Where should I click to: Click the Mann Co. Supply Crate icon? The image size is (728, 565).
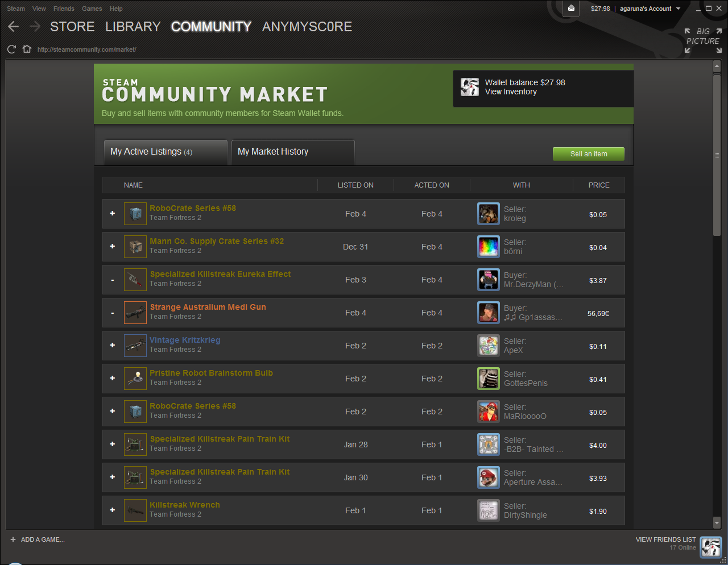(x=135, y=247)
